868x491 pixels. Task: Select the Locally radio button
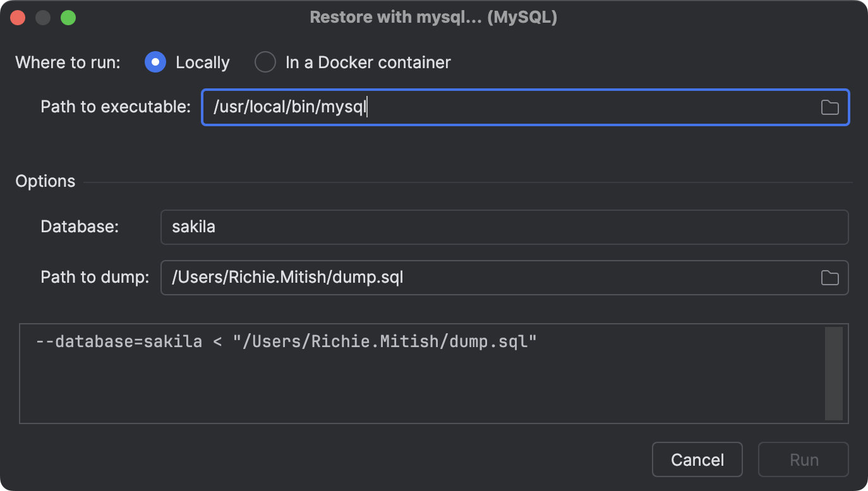pyautogui.click(x=155, y=62)
